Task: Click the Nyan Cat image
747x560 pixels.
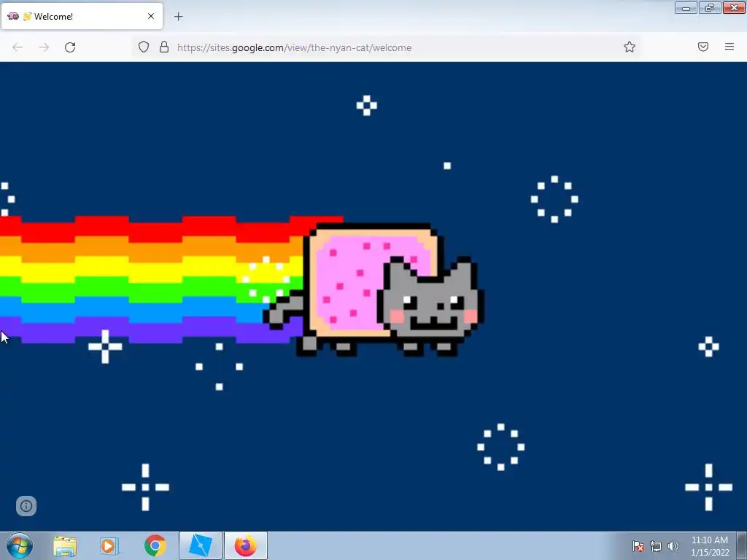Action: (374, 289)
